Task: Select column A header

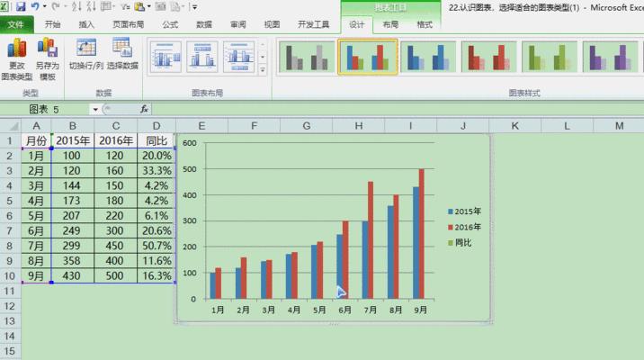Action: point(36,126)
